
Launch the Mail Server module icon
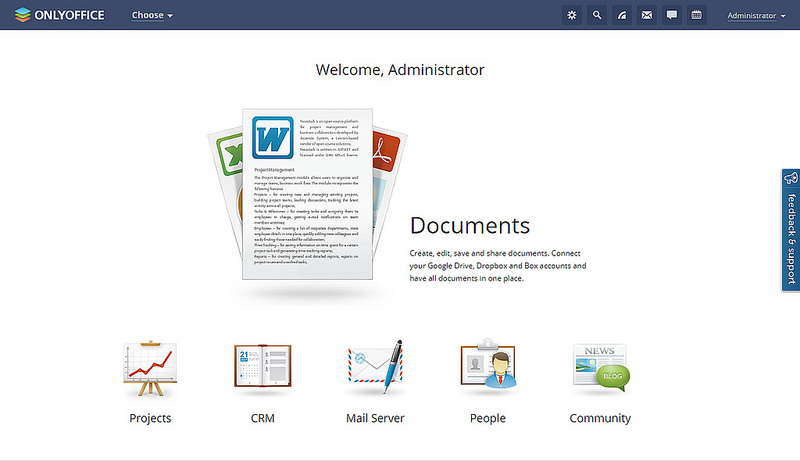[375, 366]
